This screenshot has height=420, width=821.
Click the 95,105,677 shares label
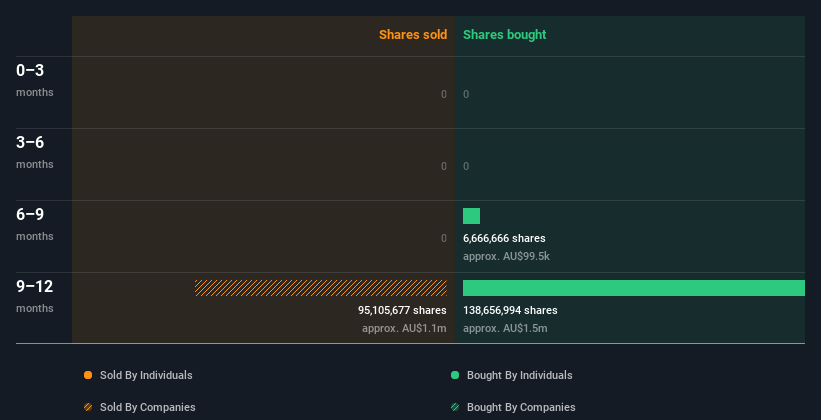(402, 310)
